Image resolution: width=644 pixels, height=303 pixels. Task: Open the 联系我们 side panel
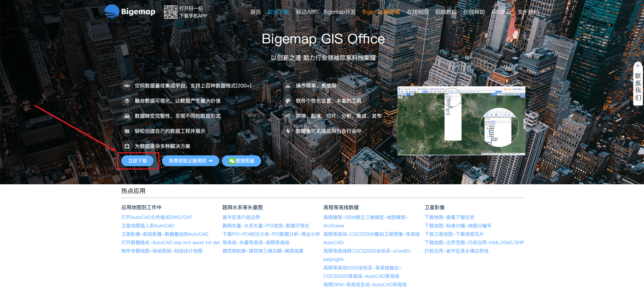(x=638, y=84)
